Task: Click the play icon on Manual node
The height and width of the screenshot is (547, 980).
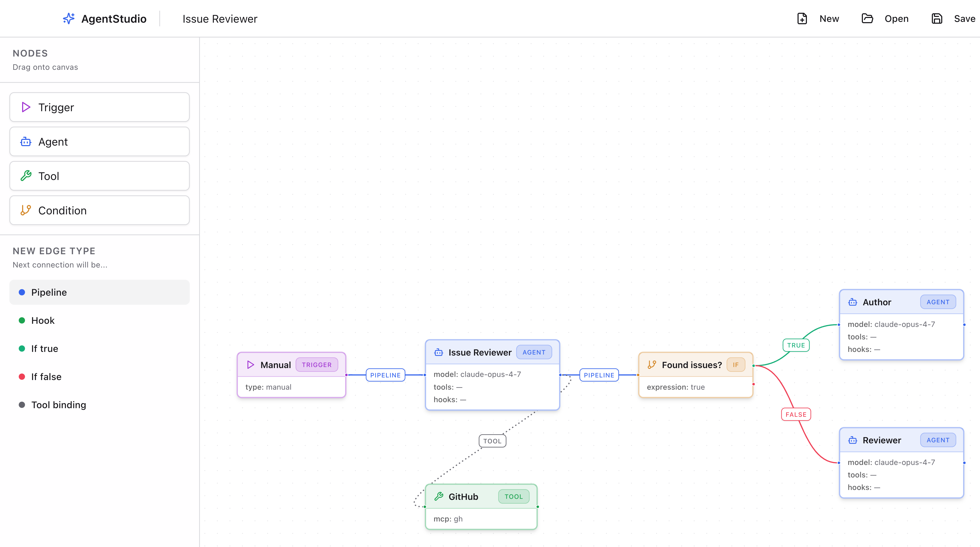Action: point(250,365)
